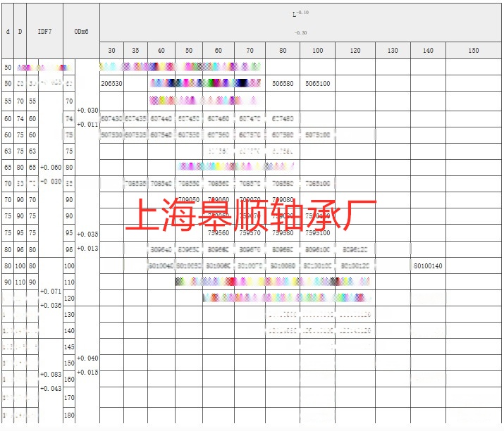The width and height of the screenshot is (504, 431).
Task: Select the L length column header 35
Action: coord(135,51)
